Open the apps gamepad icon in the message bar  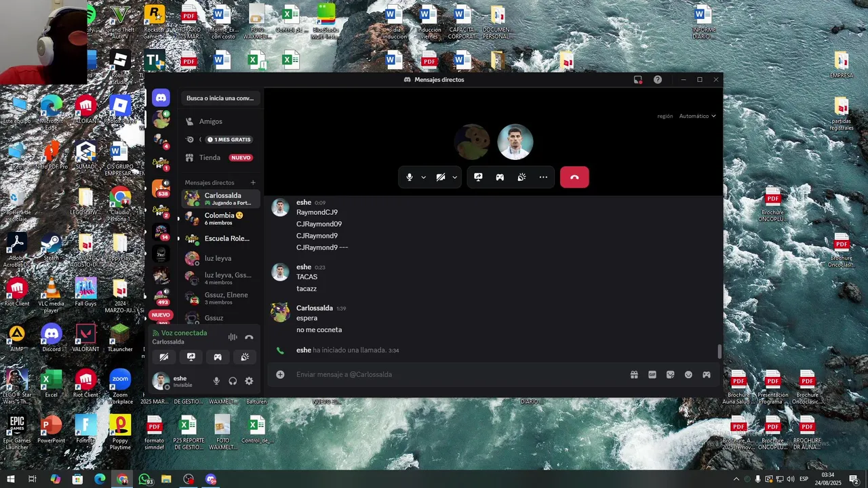706,374
